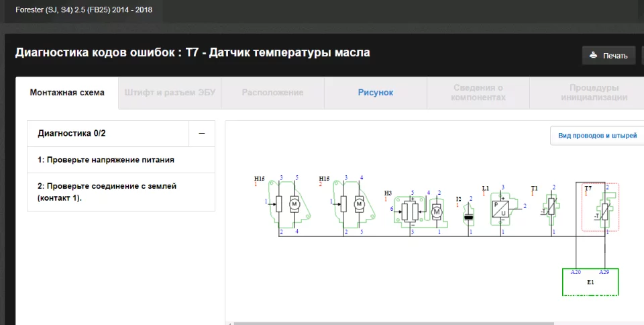Click the printer icon in Печать button
The image size is (644, 325).
[593, 55]
